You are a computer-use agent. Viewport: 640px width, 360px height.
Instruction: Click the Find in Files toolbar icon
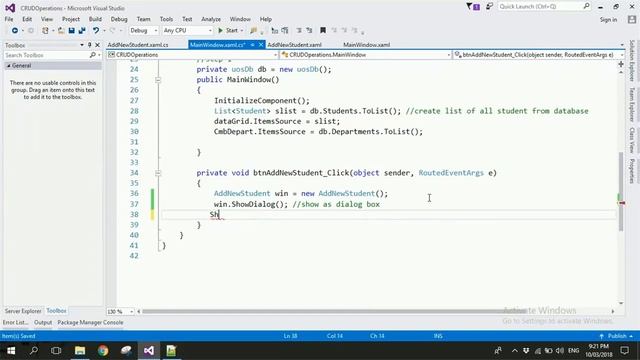point(253,31)
